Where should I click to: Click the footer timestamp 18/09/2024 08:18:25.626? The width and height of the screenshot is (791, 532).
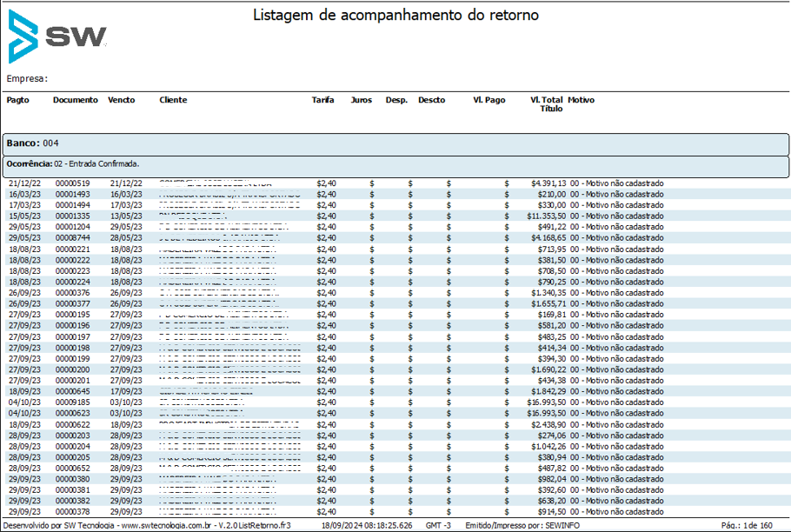(x=367, y=525)
